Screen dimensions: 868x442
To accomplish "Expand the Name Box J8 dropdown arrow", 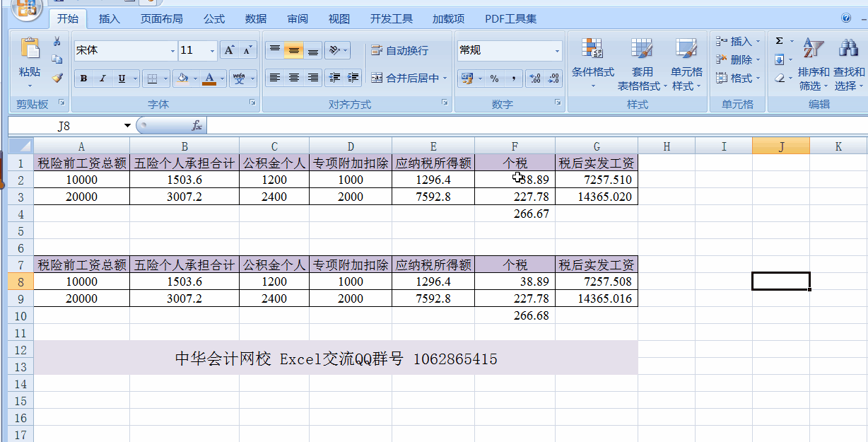I will [x=127, y=126].
